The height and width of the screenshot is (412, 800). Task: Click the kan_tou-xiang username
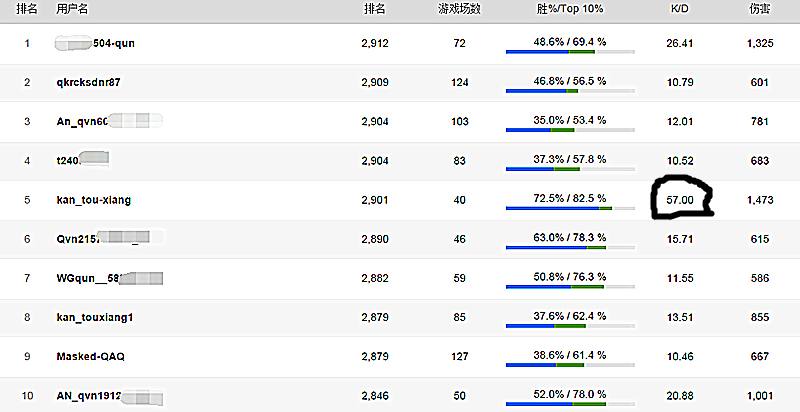point(94,200)
